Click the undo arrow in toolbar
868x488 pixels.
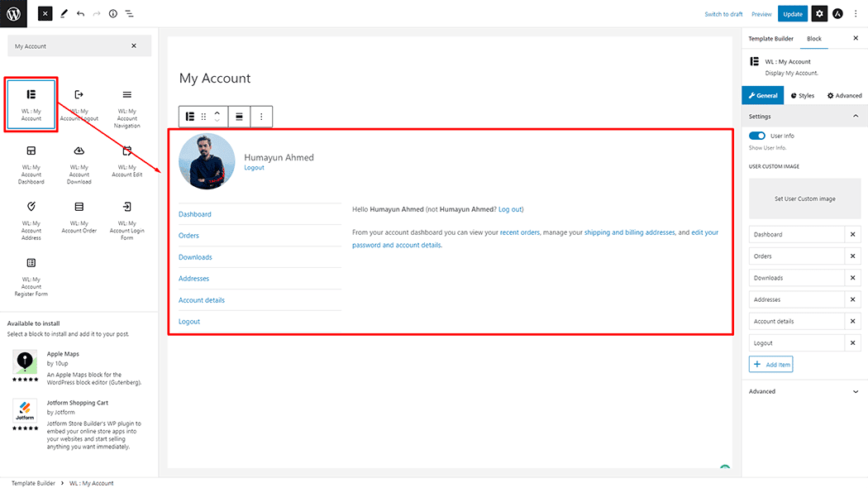tap(80, 14)
